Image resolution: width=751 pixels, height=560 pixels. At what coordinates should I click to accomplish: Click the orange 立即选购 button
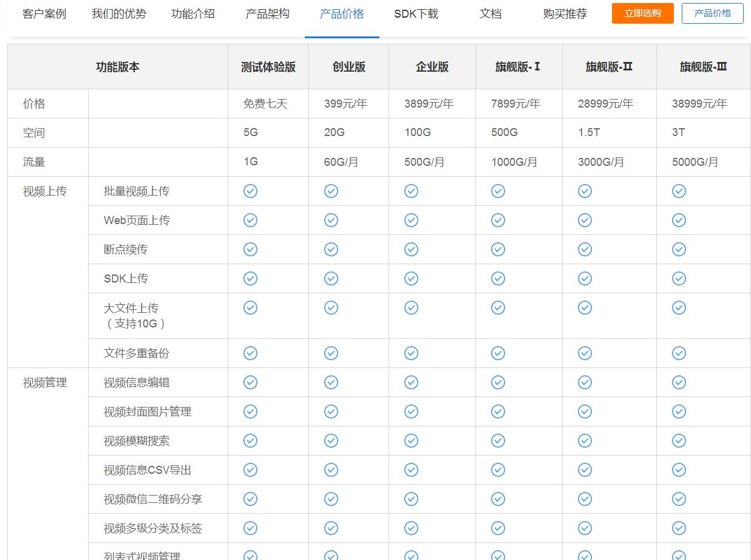tap(643, 13)
